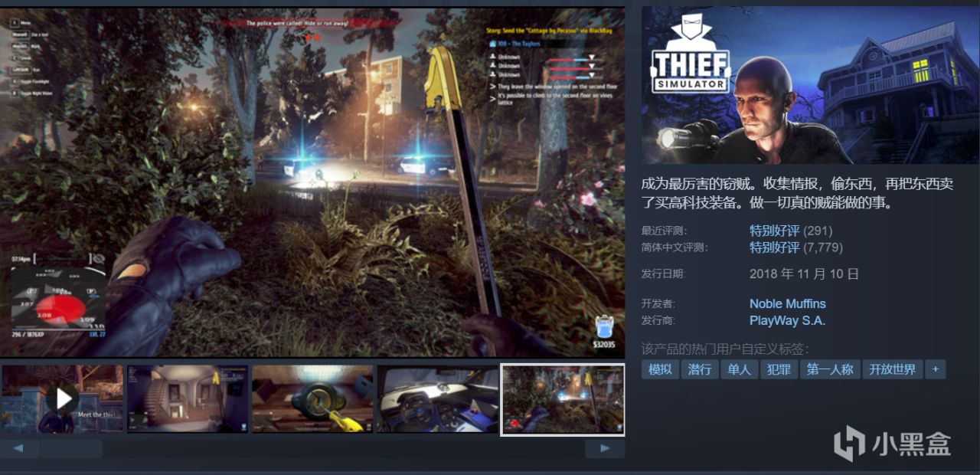The width and height of the screenshot is (980, 475).
Task: Click the 发行日期 label
Action: point(664,274)
